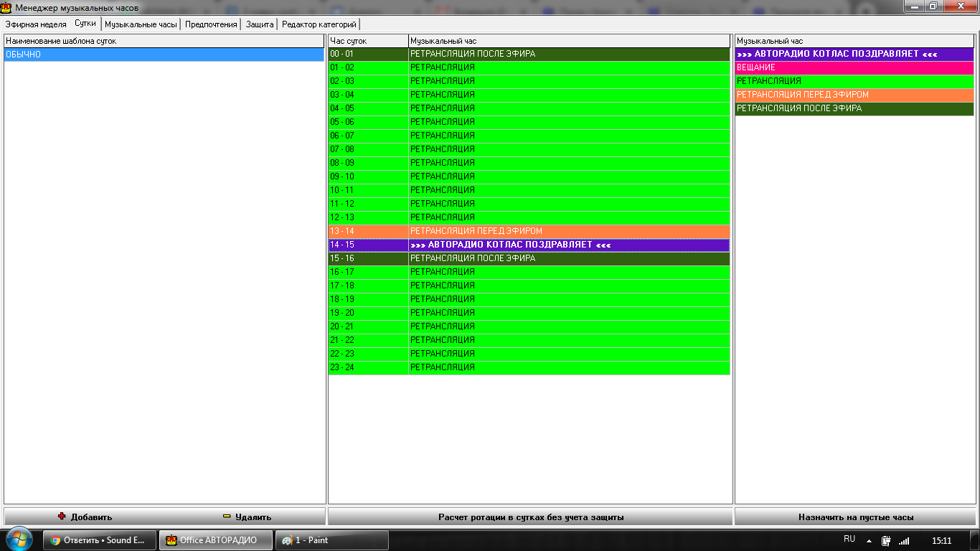Click the Час суток column header

[368, 42]
